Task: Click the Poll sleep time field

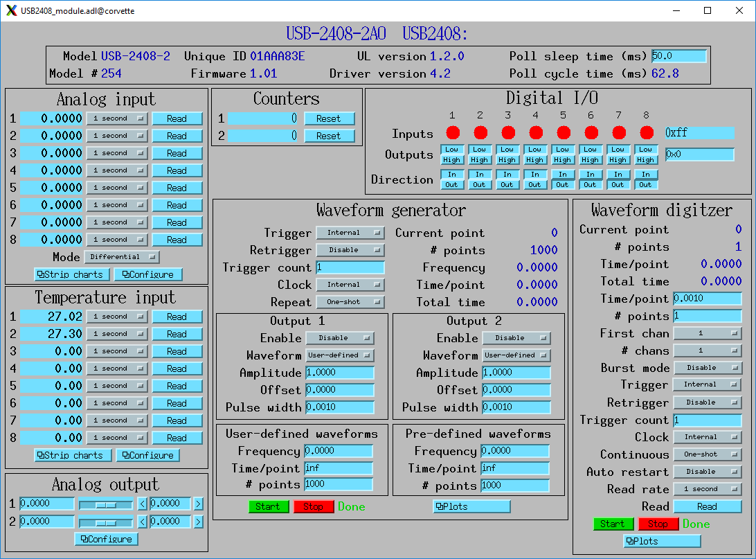Action: pyautogui.click(x=679, y=56)
